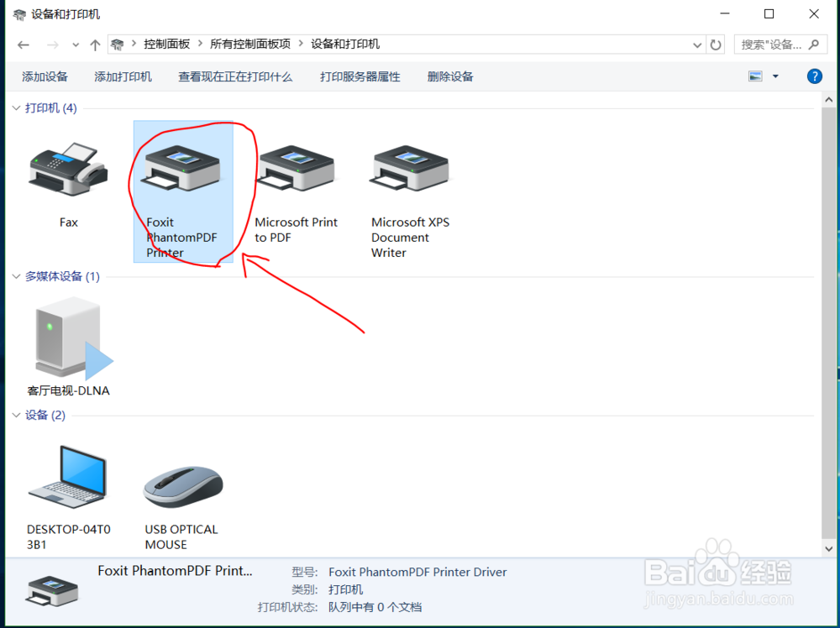Screen dimensions: 840x628
Task: Click 队列中有 0 个文档 status text
Action: [x=375, y=607]
